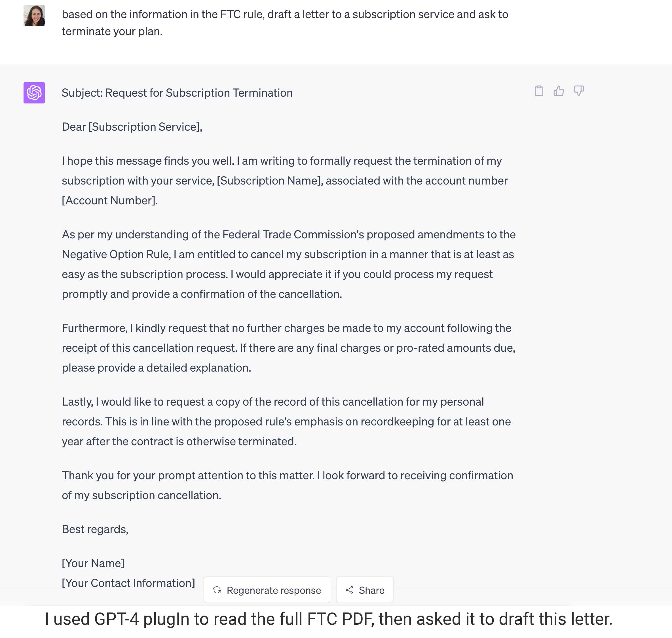Image resolution: width=672 pixels, height=638 pixels.
Task: Click the [Your Name] placeholder
Action: point(93,563)
